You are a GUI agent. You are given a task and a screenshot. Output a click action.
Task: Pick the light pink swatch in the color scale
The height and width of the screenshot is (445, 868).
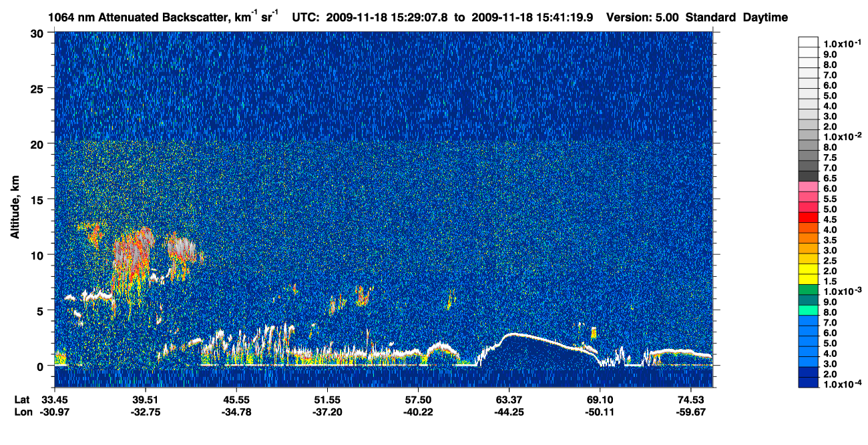coord(809,187)
